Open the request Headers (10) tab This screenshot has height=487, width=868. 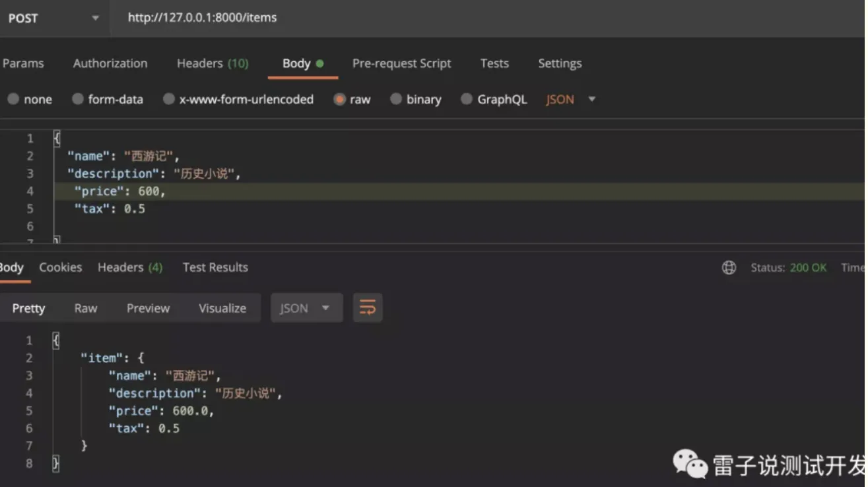pyautogui.click(x=213, y=63)
